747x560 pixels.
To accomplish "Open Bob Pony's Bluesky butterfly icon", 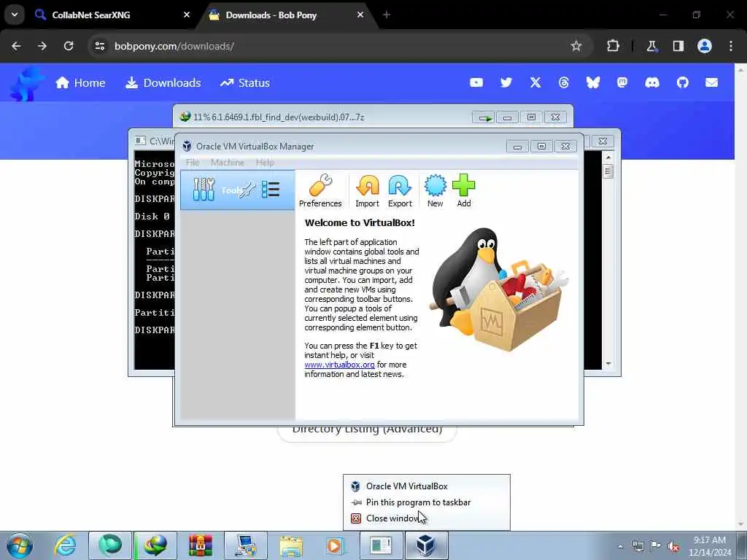I will pyautogui.click(x=592, y=83).
